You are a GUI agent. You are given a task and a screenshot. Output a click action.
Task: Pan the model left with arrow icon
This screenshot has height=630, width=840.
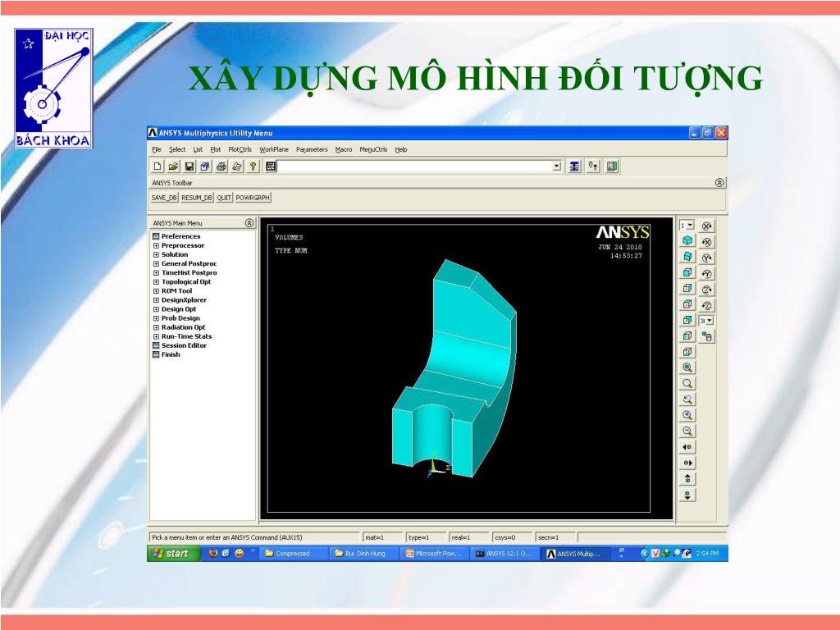pyautogui.click(x=687, y=447)
